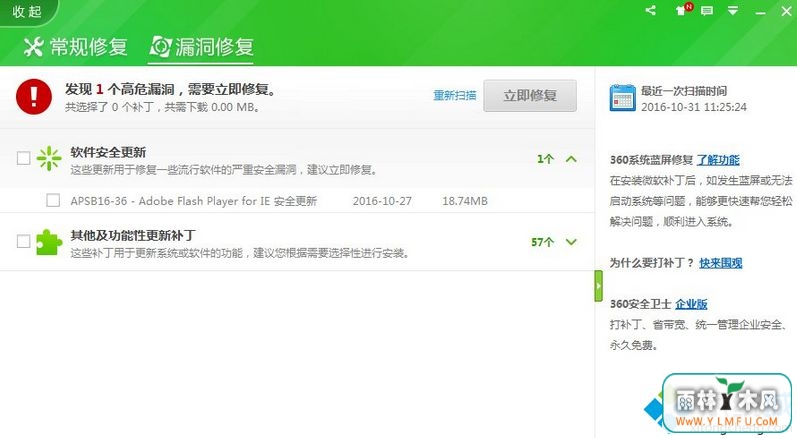The height and width of the screenshot is (438, 797).
Task: Click the 软件安全更新 heading
Action: pos(108,152)
